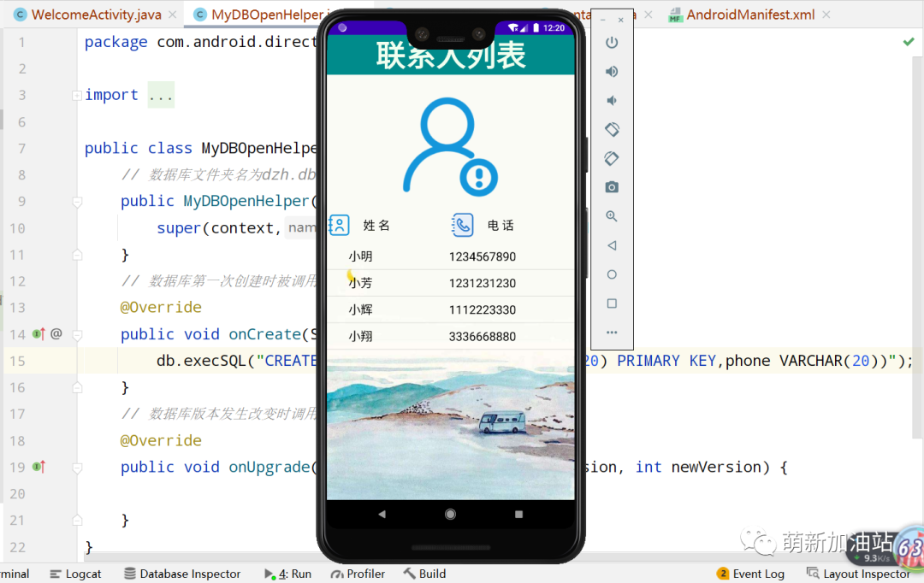
Task: Click the fold end marker on line 16
Action: [x=77, y=387]
